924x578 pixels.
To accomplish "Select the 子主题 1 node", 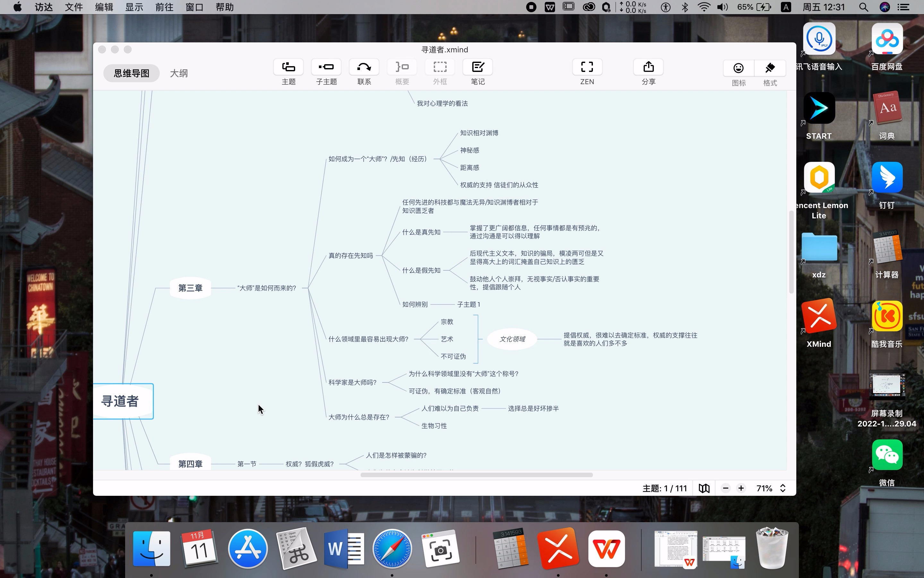I will (468, 304).
